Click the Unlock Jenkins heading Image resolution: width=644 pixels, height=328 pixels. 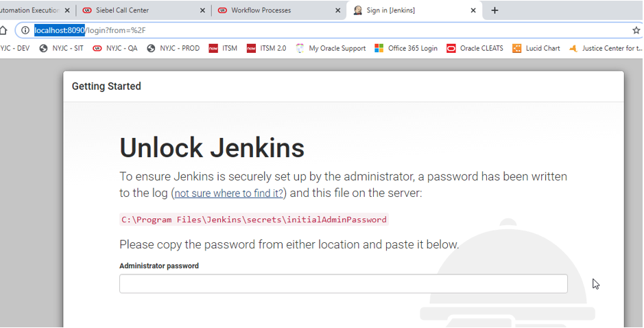(x=212, y=148)
